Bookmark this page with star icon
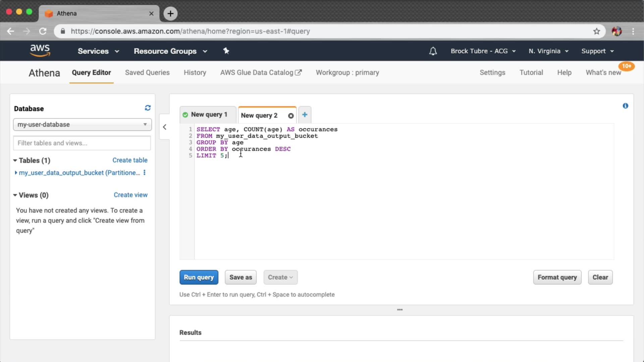This screenshot has height=362, width=644. (x=596, y=31)
